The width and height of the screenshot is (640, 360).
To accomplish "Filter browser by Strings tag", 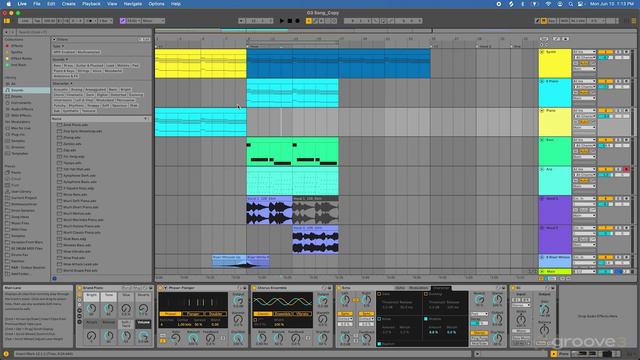I will 84,71.
